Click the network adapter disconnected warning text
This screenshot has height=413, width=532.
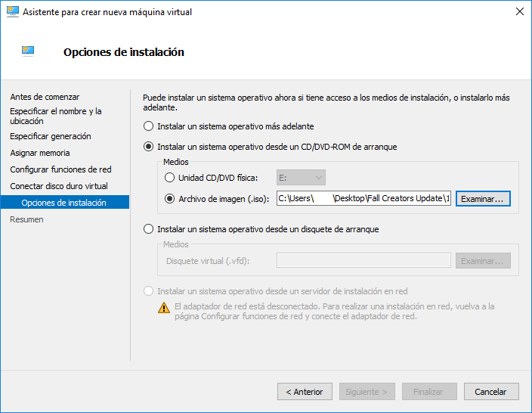point(335,312)
